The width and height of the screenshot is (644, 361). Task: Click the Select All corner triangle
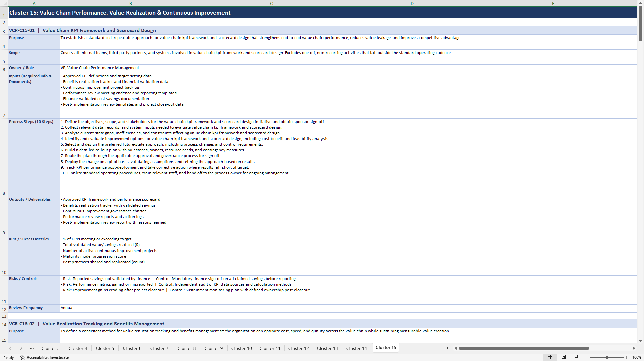coord(4,3)
